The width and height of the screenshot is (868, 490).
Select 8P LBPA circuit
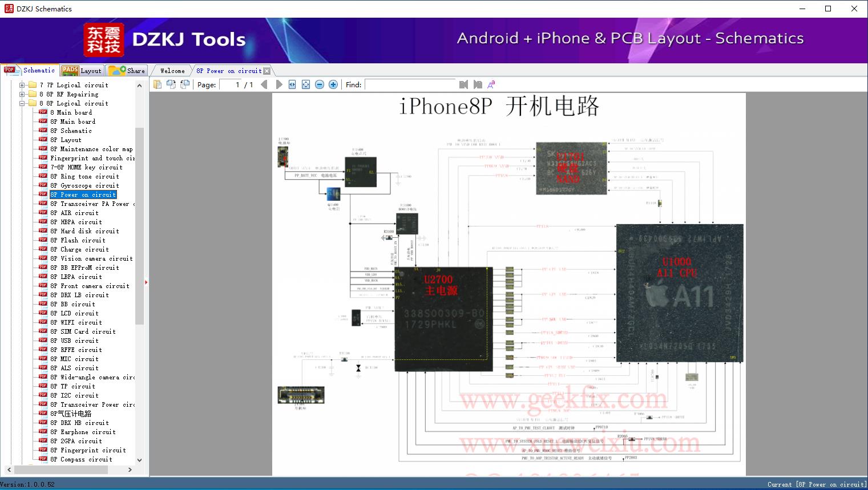pos(76,277)
